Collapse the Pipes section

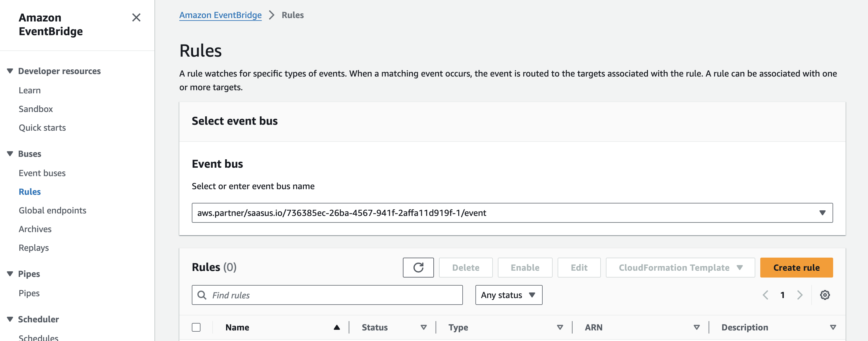(x=10, y=274)
